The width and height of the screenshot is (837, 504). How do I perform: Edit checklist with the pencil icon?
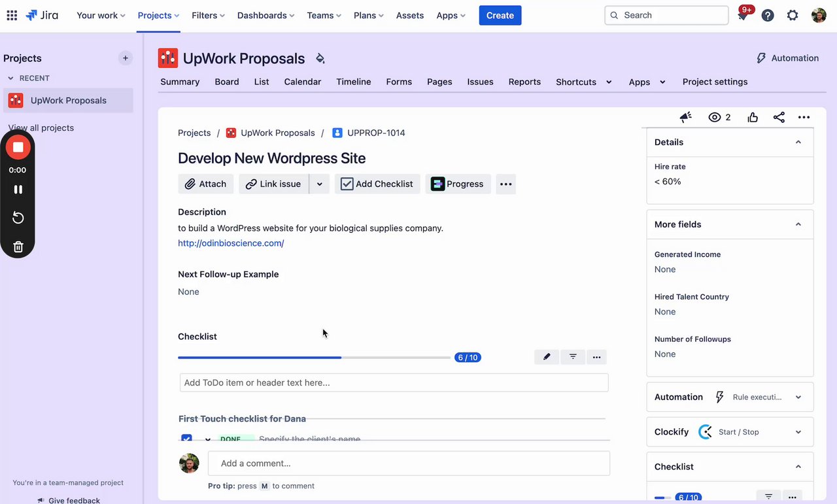547,357
